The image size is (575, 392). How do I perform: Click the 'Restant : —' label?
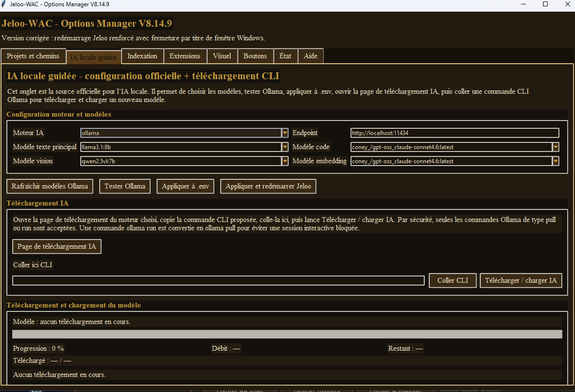405,348
